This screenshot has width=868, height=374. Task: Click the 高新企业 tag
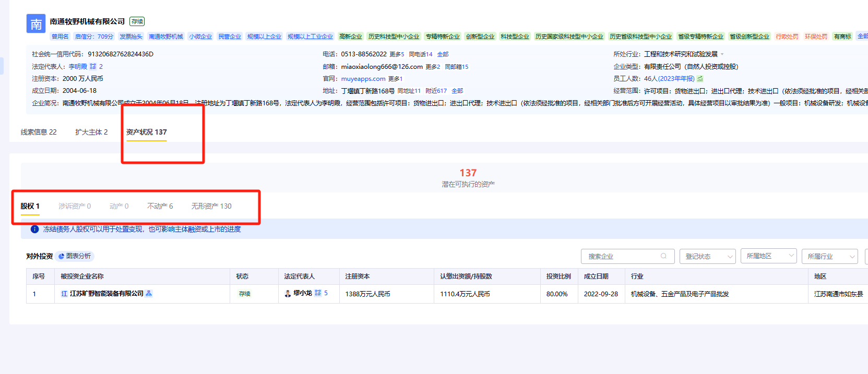pyautogui.click(x=350, y=37)
